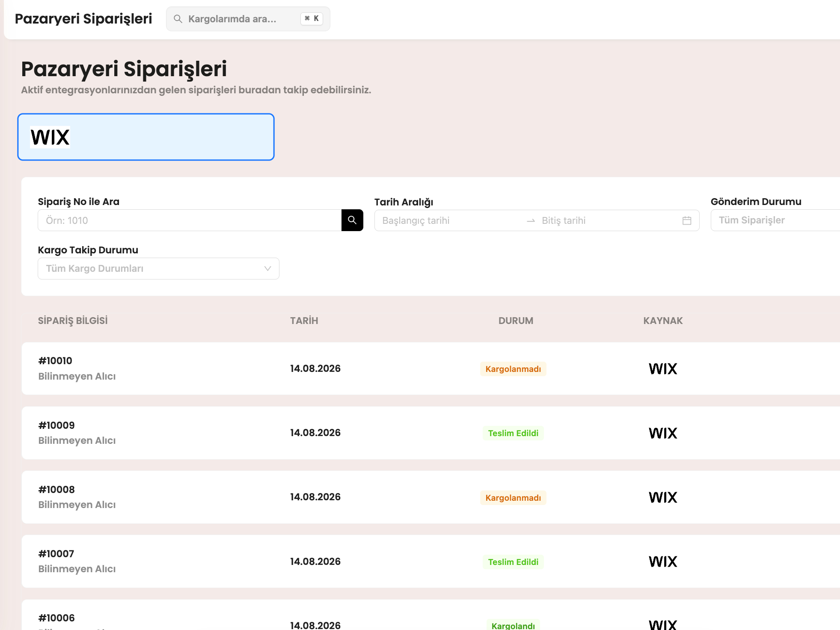The height and width of the screenshot is (630, 840).
Task: Click the date of order #10009
Action: coord(315,433)
